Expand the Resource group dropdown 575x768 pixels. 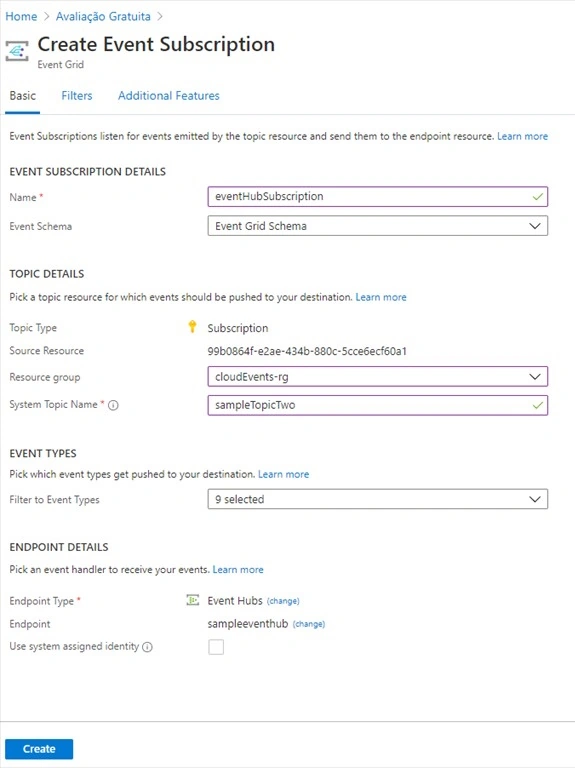[x=378, y=377]
